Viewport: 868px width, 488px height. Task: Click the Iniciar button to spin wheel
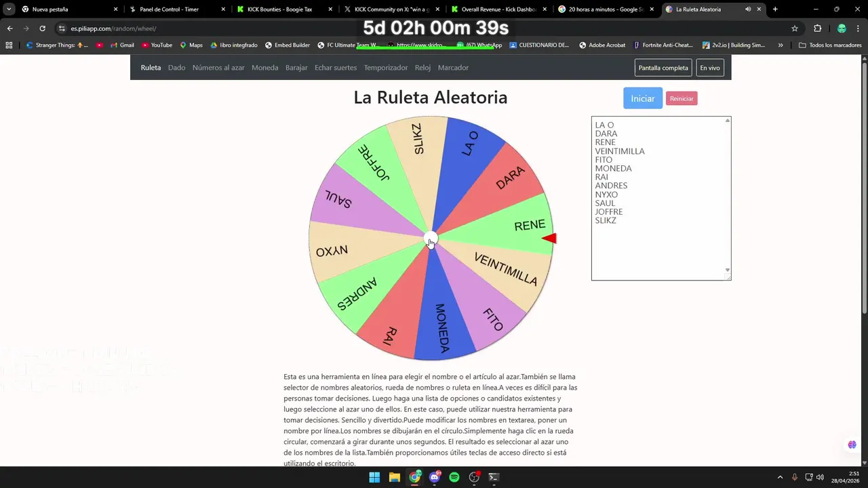click(x=643, y=98)
